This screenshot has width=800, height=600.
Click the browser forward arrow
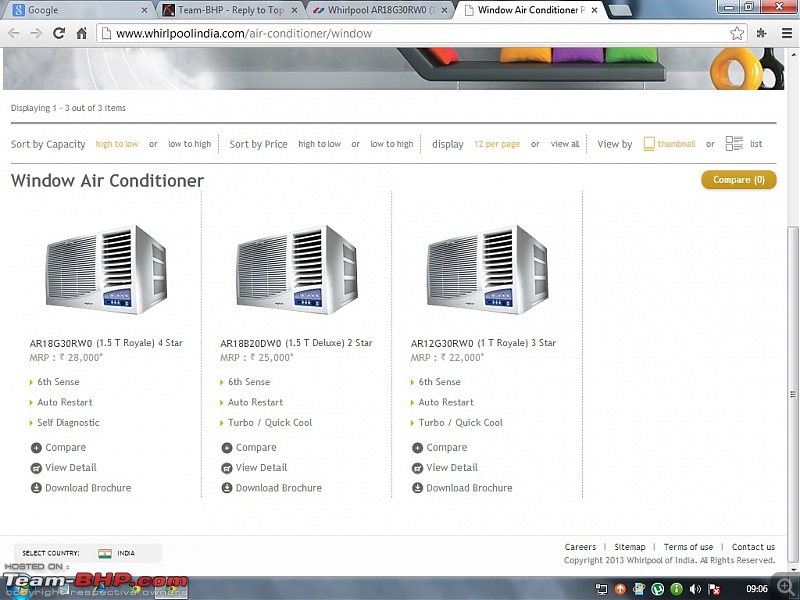point(36,33)
